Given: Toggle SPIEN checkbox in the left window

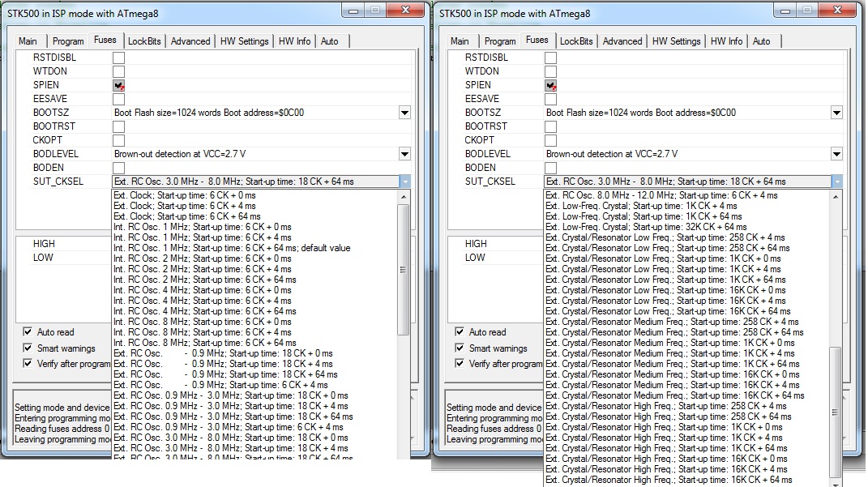Looking at the screenshot, I should click(x=118, y=85).
